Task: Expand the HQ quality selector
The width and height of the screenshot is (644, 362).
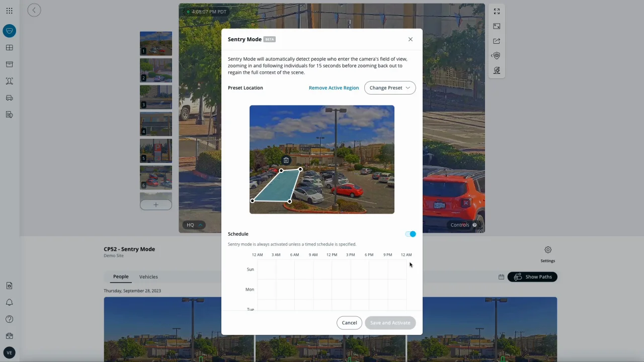Action: pyautogui.click(x=194, y=225)
